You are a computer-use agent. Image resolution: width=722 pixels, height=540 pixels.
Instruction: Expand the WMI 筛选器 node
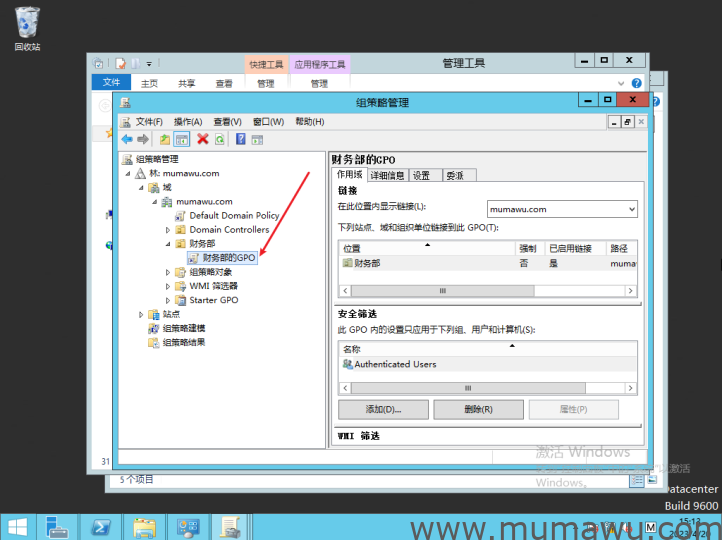coord(168,286)
